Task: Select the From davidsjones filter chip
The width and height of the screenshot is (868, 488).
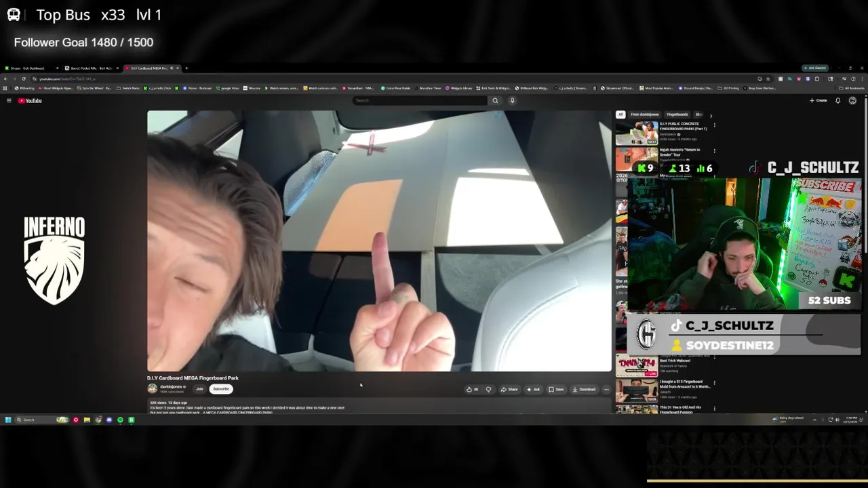Action: (x=645, y=115)
